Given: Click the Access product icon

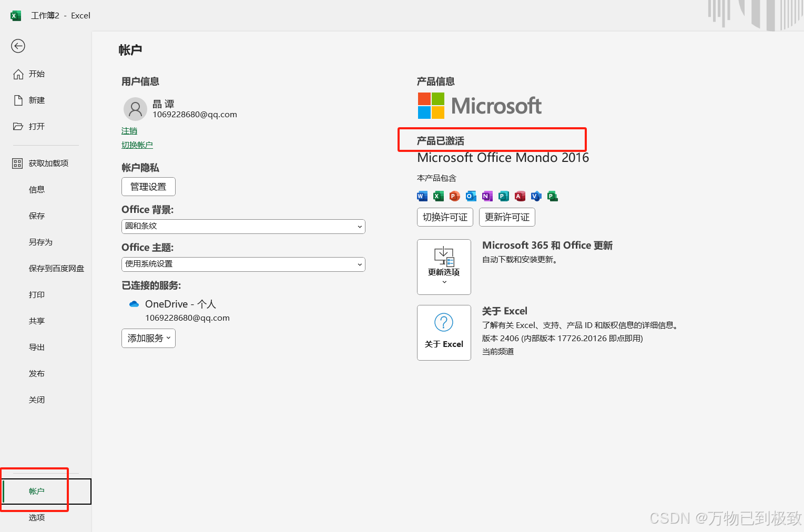Looking at the screenshot, I should tap(520, 196).
